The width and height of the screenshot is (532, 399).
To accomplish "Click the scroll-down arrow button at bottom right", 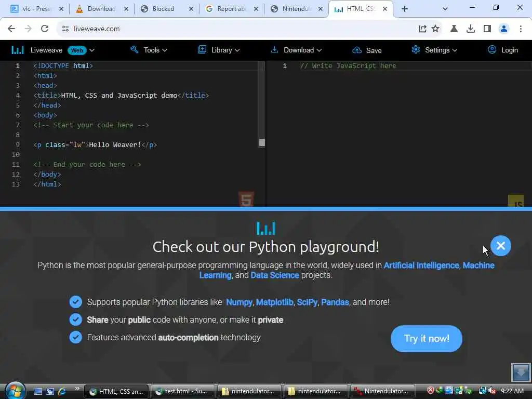I will (521, 372).
